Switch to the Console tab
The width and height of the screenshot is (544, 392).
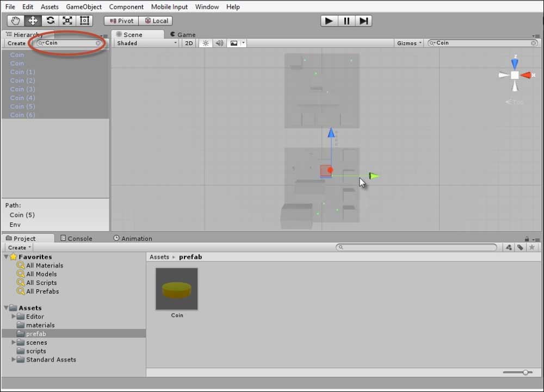point(76,239)
